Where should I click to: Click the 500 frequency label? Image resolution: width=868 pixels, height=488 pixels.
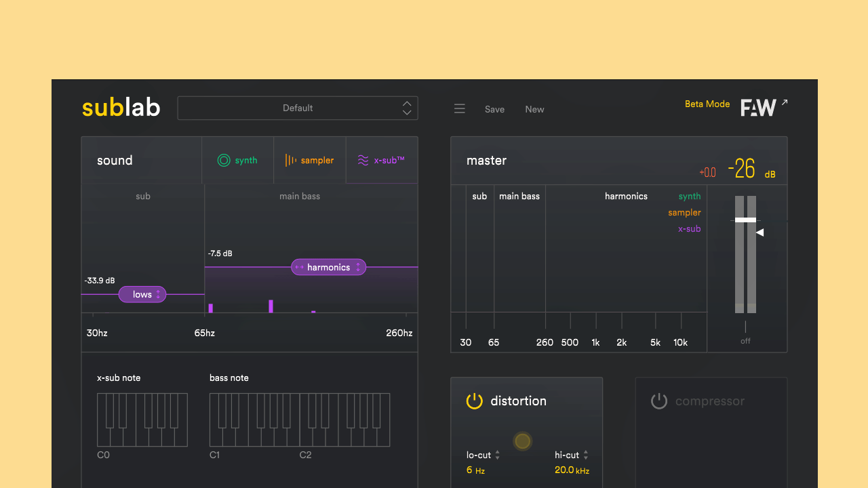570,342
